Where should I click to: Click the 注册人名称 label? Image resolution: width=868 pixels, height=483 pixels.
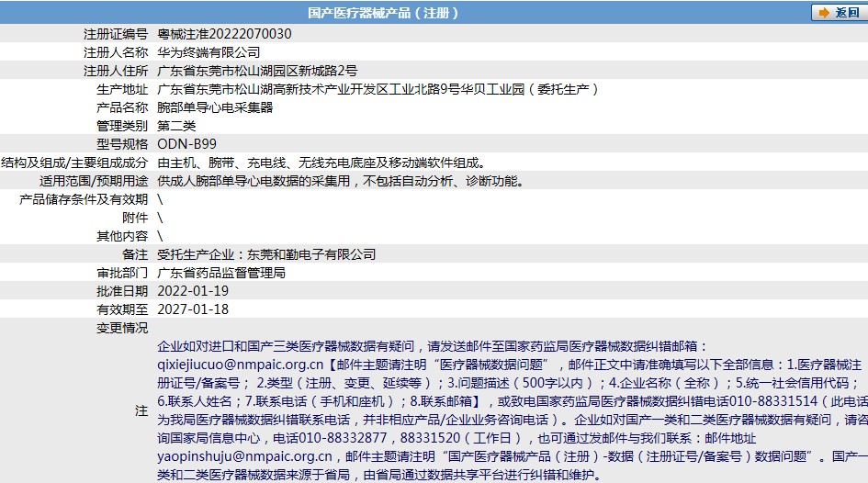coord(116,52)
